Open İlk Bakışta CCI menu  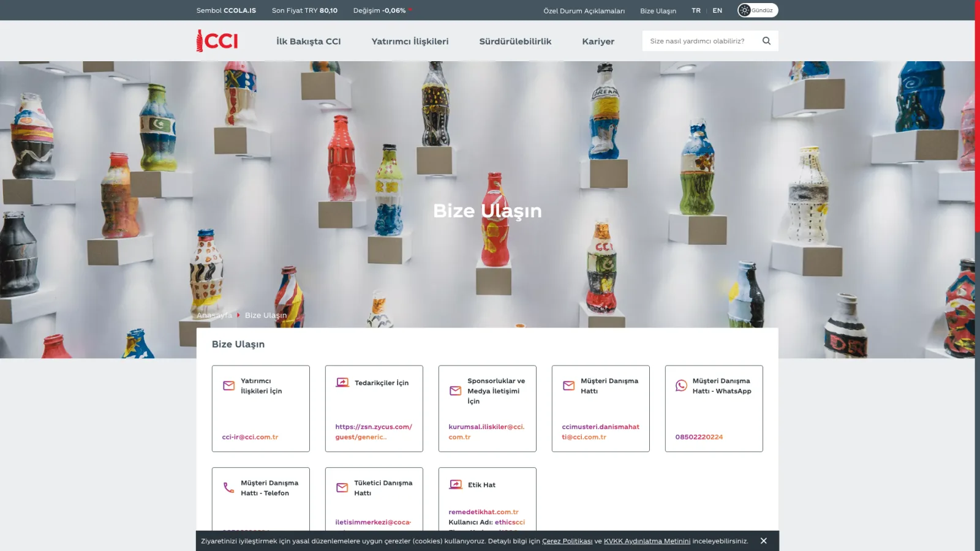pos(308,42)
